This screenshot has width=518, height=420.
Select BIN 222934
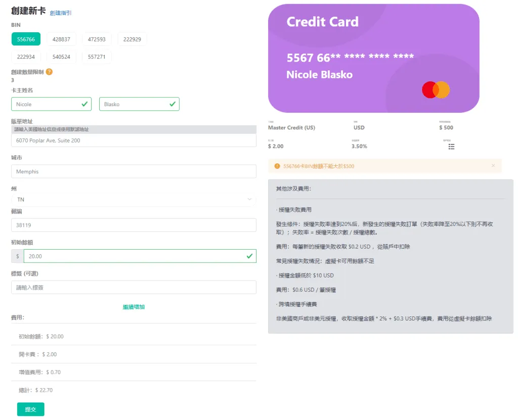click(26, 57)
